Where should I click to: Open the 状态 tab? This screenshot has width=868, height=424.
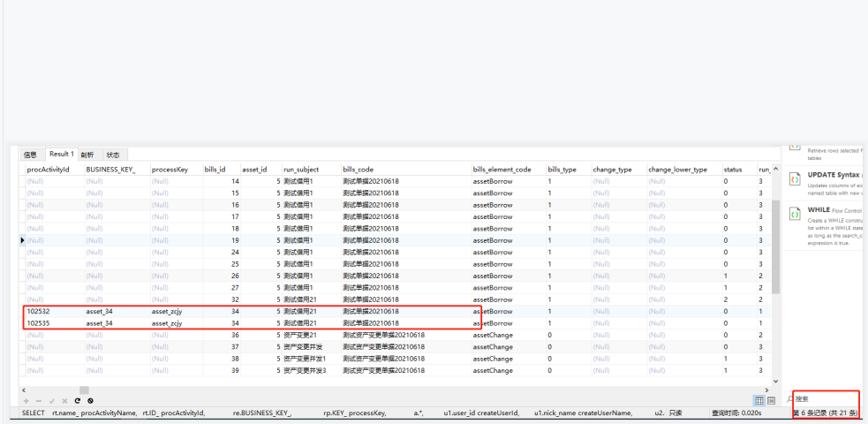point(113,155)
